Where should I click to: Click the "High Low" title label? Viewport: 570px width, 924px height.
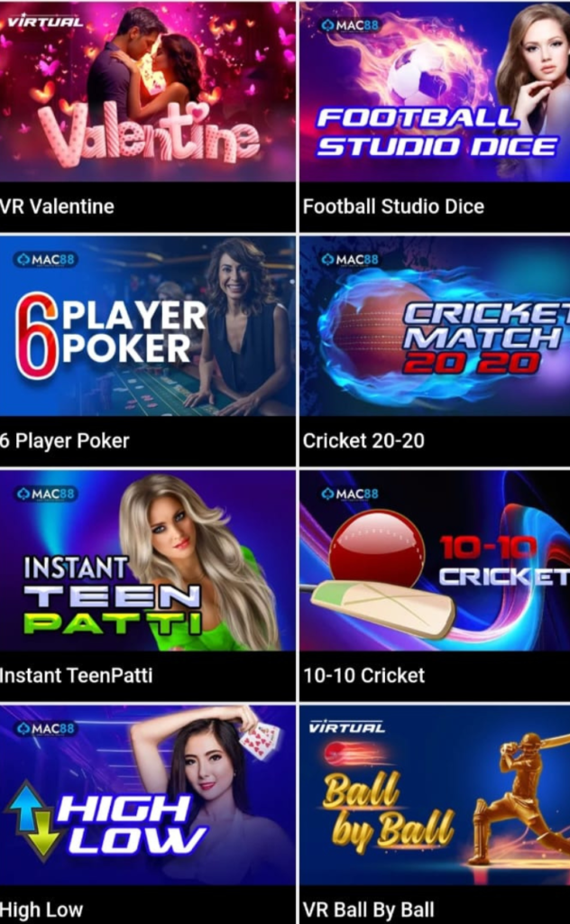(41, 910)
